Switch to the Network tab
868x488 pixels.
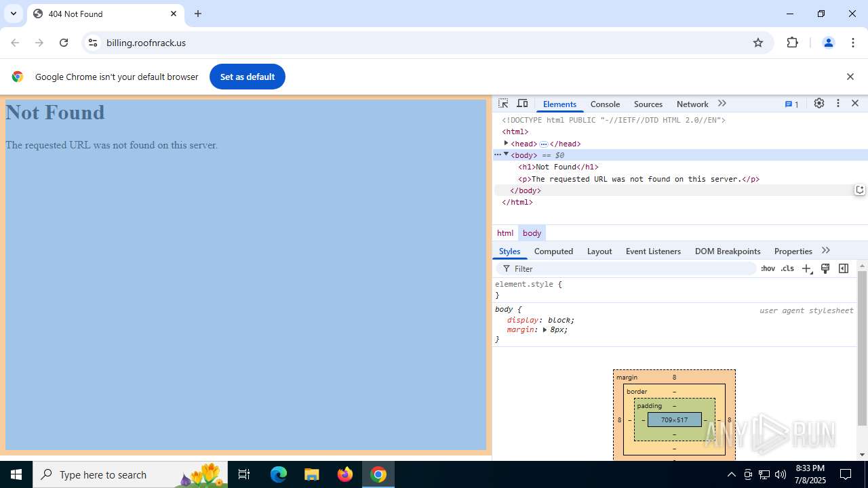[692, 104]
